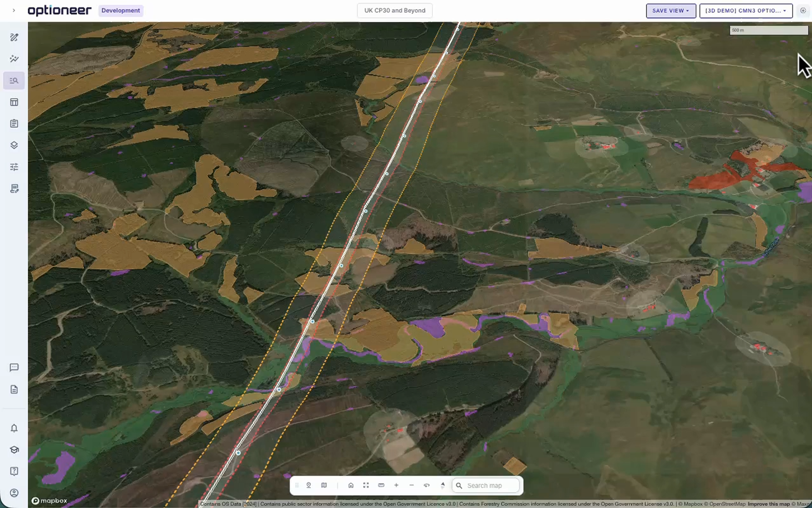Select the ruler measure tool

[x=381, y=485]
